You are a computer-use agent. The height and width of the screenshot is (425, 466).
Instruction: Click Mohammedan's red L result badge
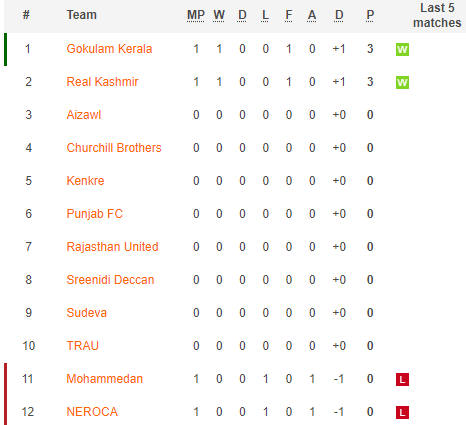pyautogui.click(x=402, y=379)
